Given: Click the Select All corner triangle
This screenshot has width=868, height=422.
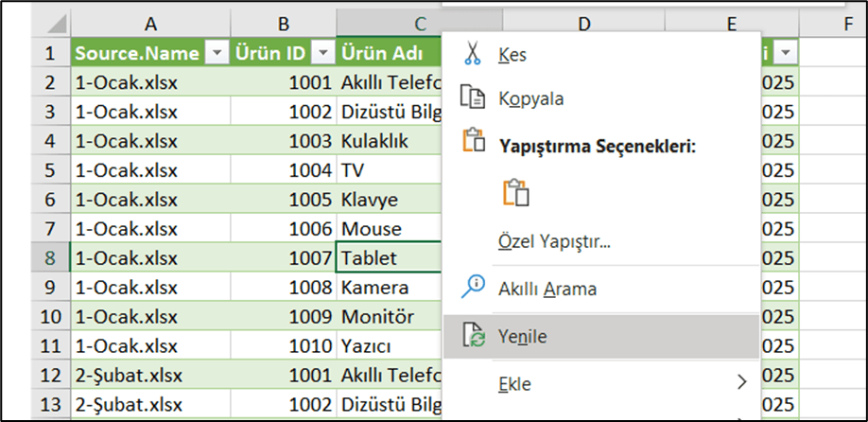Looking at the screenshot, I should click(x=56, y=25).
